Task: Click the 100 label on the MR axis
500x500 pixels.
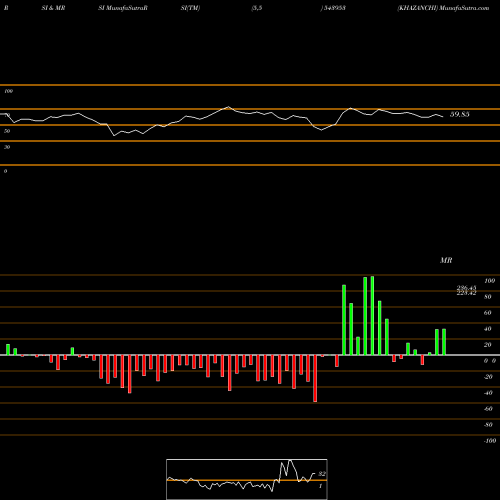Action: [x=489, y=281]
